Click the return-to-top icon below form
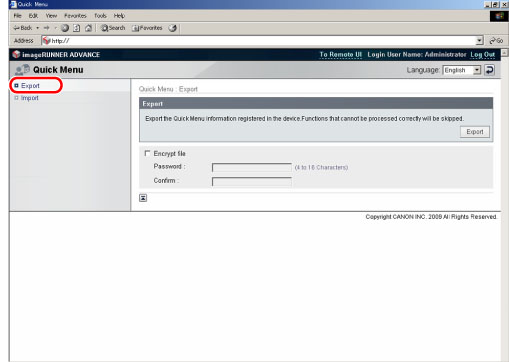The image size is (509, 362). point(143,198)
